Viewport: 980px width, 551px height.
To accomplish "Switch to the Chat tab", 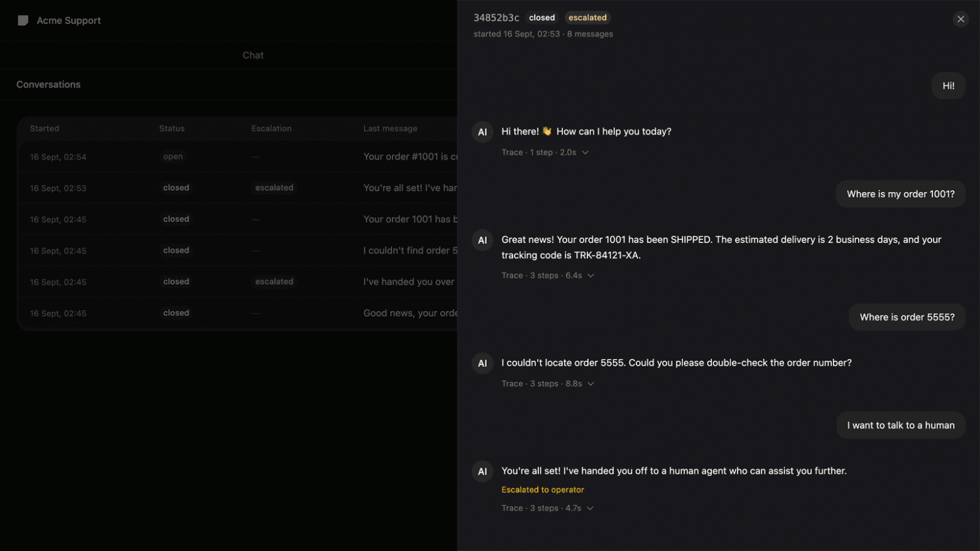I will pos(253,55).
